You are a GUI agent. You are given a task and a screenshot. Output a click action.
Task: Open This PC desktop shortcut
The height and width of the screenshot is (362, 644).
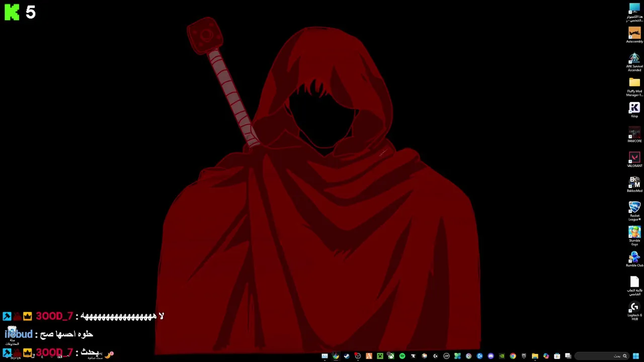click(634, 13)
